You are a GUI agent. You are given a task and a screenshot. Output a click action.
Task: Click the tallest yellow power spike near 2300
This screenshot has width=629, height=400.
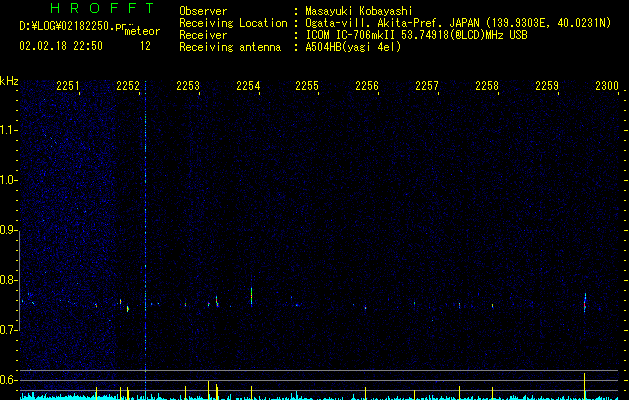584,386
